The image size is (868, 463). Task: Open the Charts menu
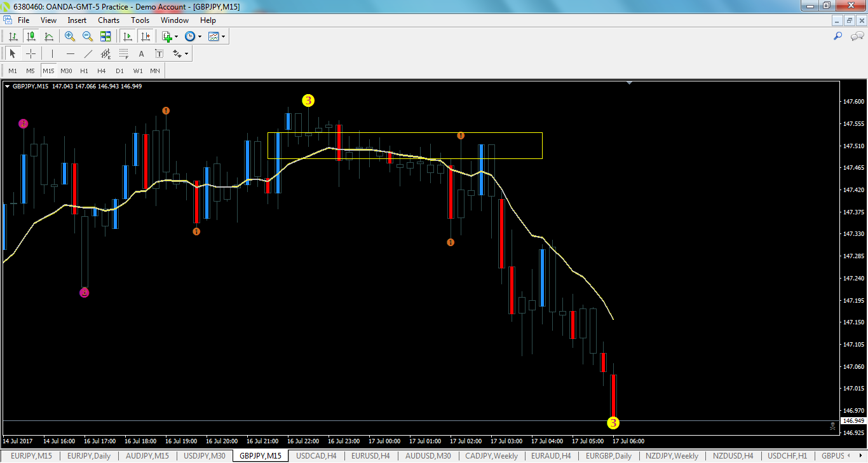(x=108, y=20)
